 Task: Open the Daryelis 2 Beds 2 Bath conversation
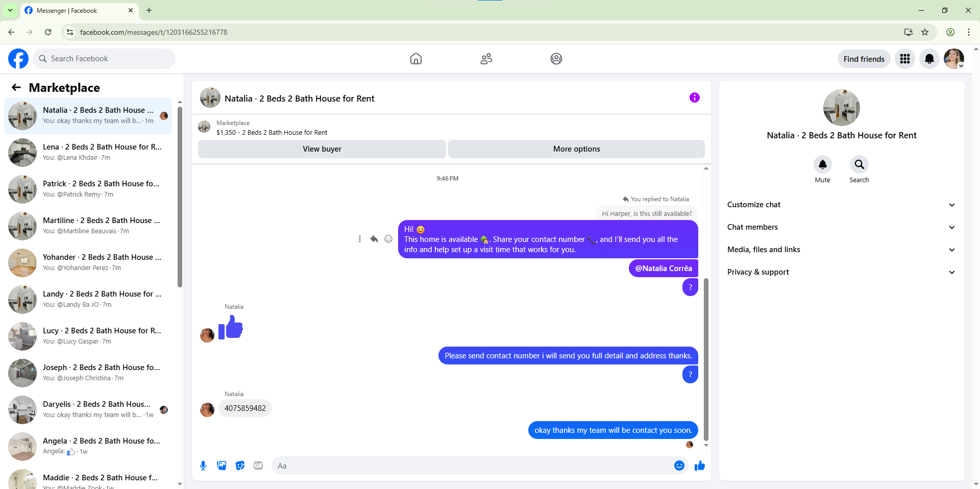click(x=88, y=409)
